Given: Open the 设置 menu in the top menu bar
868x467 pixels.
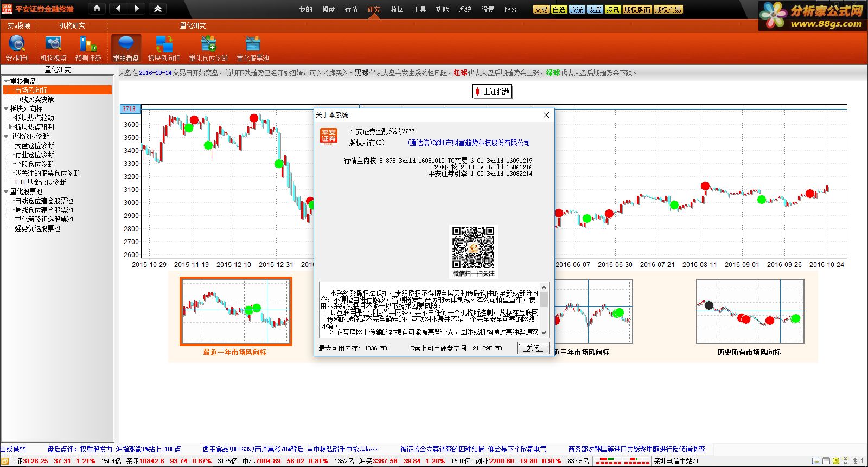Looking at the screenshot, I should (x=488, y=9).
